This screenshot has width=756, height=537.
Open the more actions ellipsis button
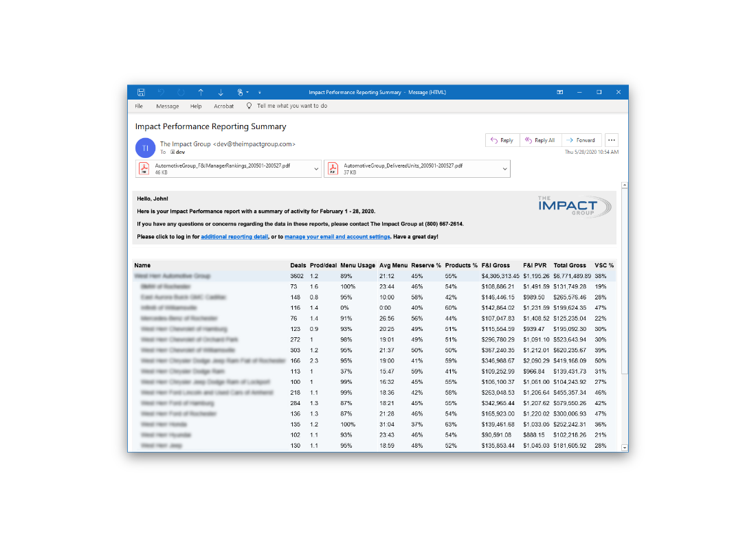tap(612, 140)
